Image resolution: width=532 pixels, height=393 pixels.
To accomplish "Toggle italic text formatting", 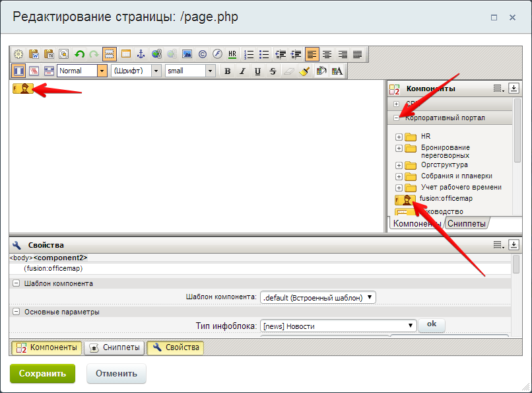I will tap(242, 71).
